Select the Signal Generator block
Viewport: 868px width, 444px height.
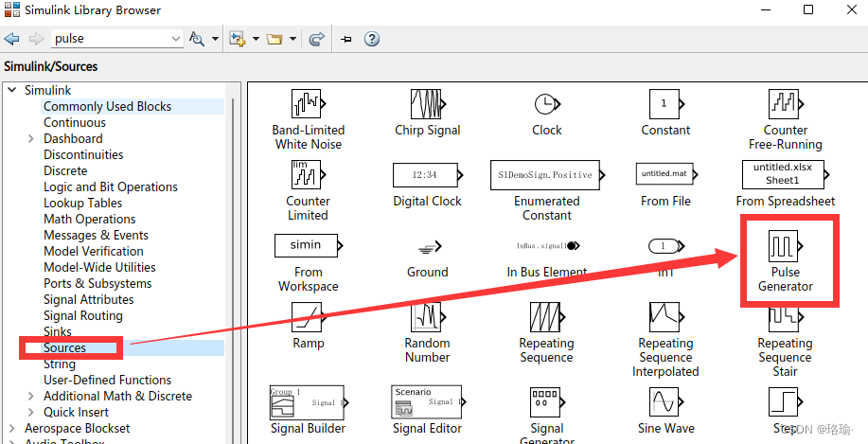tap(547, 402)
